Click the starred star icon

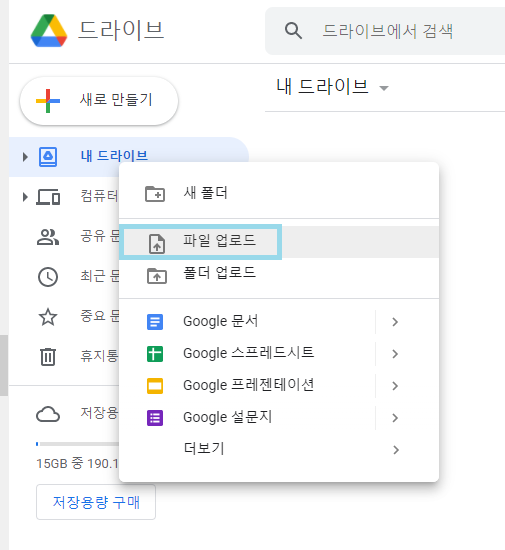(x=48, y=317)
